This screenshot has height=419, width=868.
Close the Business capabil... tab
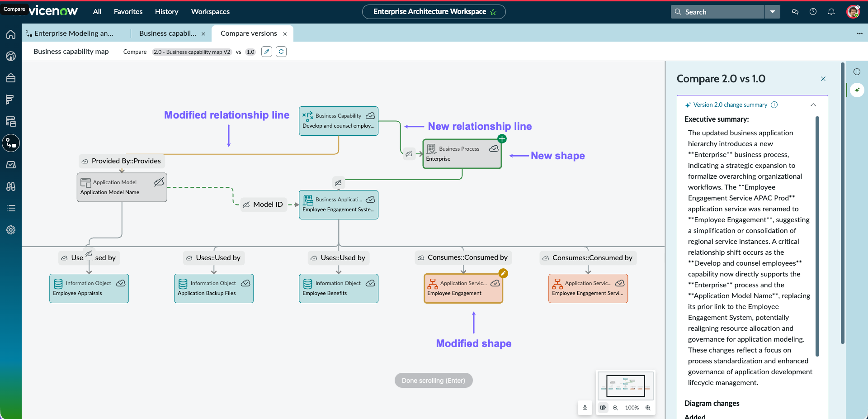pos(203,34)
